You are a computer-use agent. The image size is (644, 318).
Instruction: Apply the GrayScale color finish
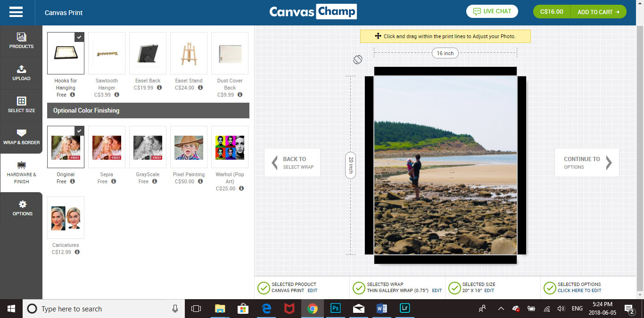click(148, 147)
